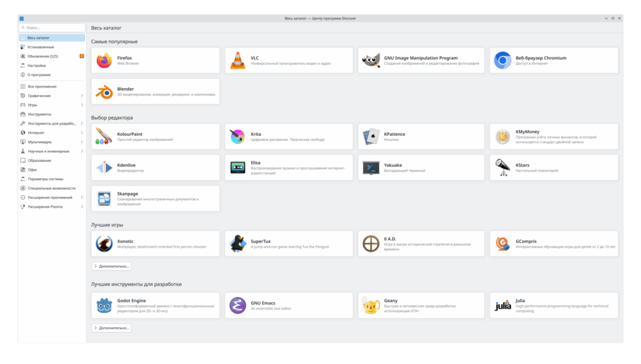Open the Godot Engine robot icon

(x=105, y=306)
